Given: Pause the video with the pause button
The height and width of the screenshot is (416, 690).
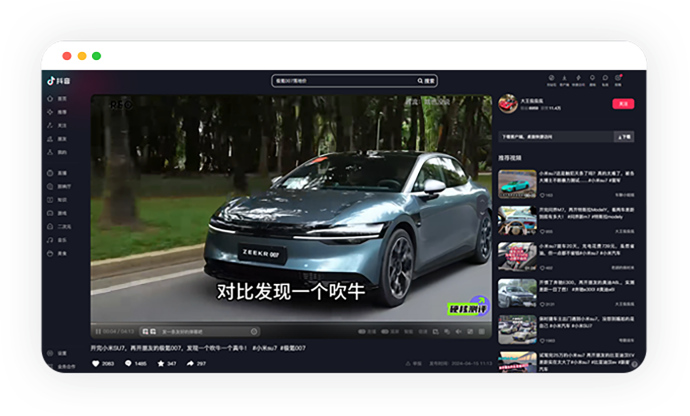Looking at the screenshot, I should [x=98, y=331].
